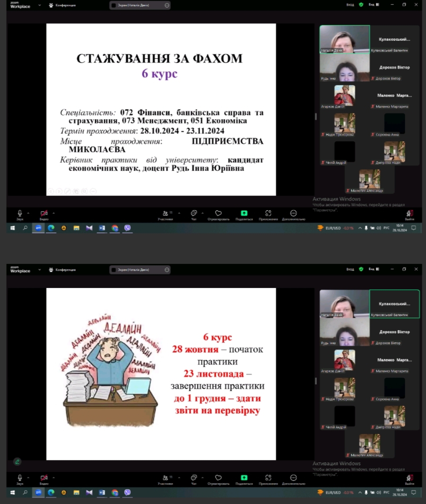Click the microphone icon in the top Zoom window
This screenshot has width=426, height=504.
20,213
